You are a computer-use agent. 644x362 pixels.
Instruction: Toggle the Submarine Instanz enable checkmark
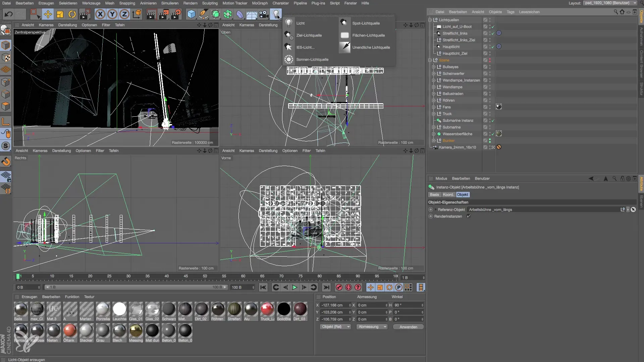(493, 120)
